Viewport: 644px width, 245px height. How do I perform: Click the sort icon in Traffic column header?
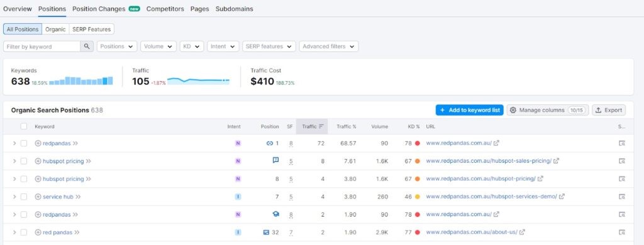point(321,126)
